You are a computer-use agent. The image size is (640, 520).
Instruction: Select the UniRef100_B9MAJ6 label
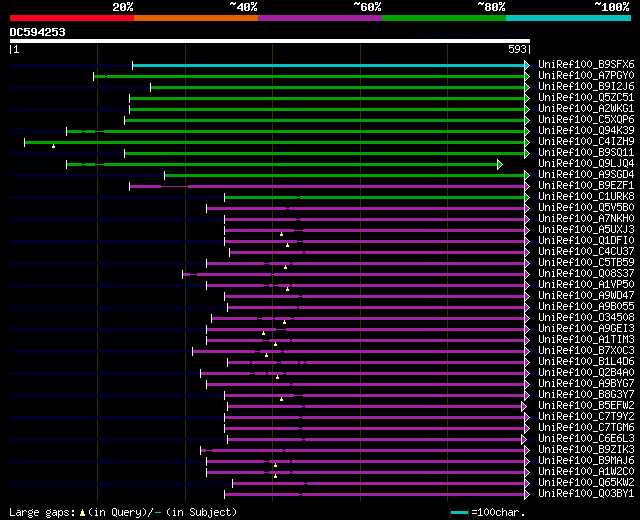pos(586,461)
